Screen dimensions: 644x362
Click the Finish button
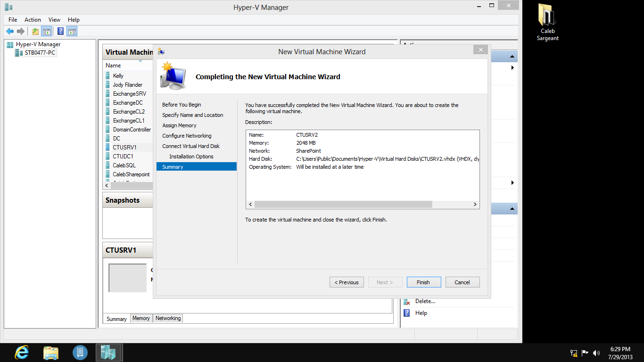click(x=423, y=282)
